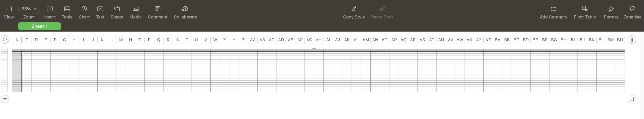Click Copy Style in toolbar
Screen dimensions: 644x119
[x=354, y=12]
